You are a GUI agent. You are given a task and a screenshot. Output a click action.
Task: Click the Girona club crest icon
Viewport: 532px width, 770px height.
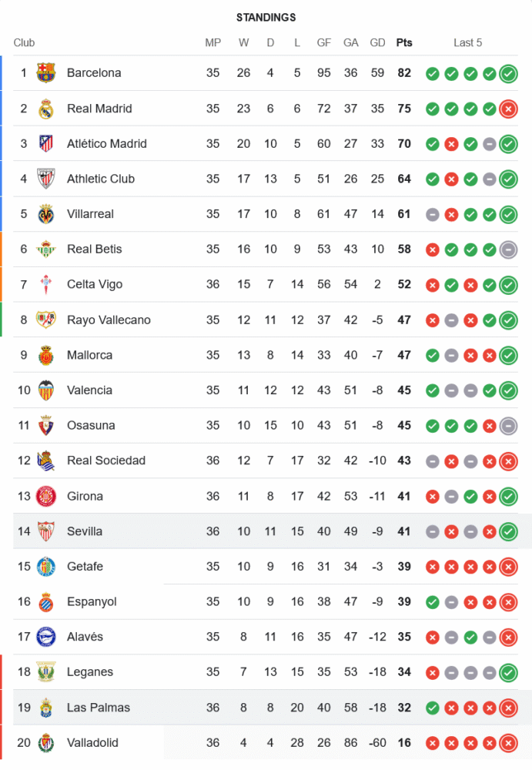[x=46, y=496]
